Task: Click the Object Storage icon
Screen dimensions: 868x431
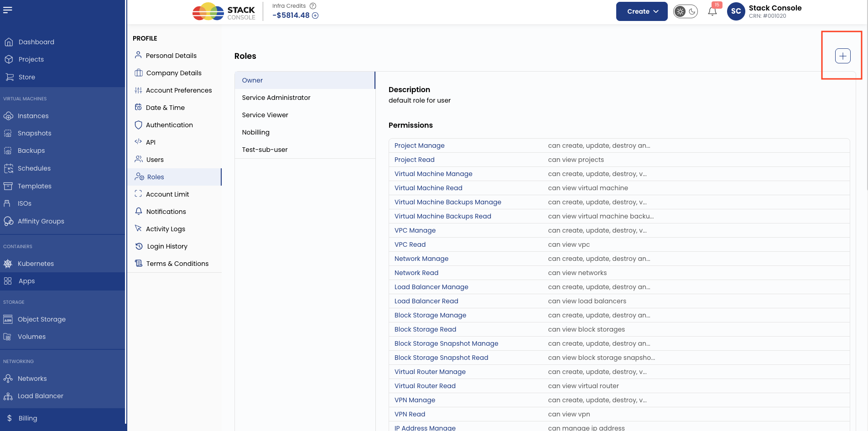Action: pyautogui.click(x=8, y=319)
